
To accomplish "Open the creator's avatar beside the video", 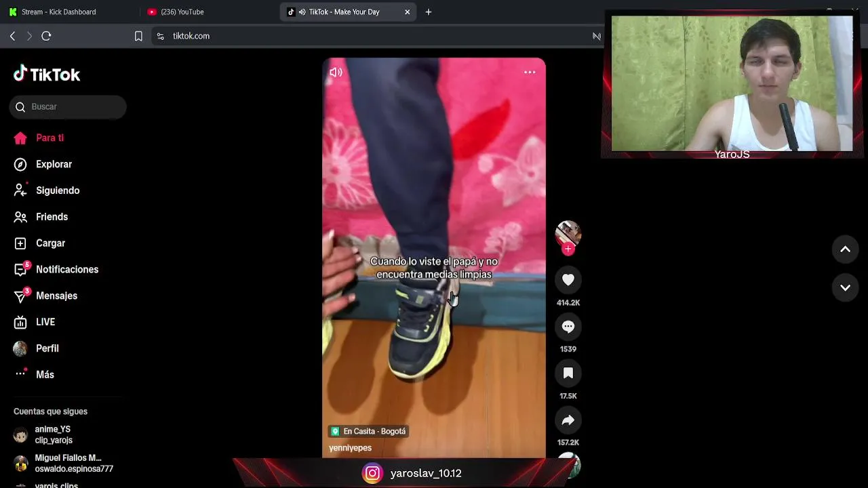I will point(568,233).
